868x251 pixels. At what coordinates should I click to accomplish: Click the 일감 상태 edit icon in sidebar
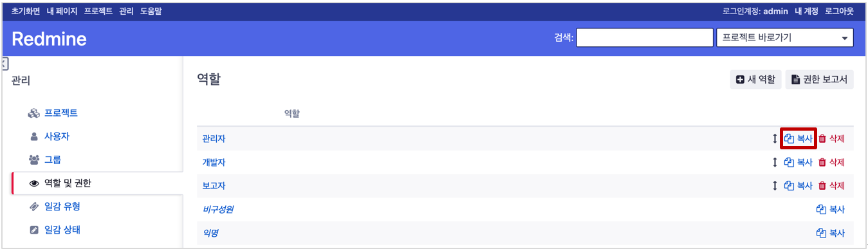(x=34, y=230)
